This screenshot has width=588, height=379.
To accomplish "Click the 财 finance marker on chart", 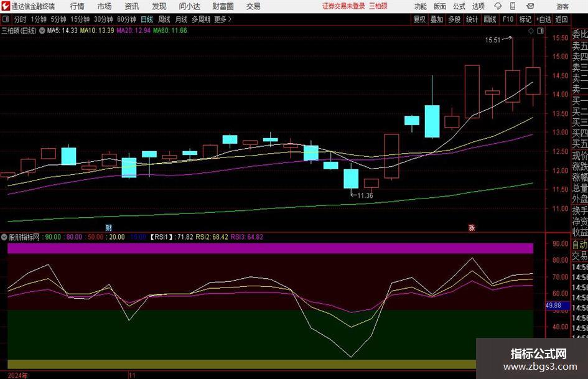I will (108, 227).
